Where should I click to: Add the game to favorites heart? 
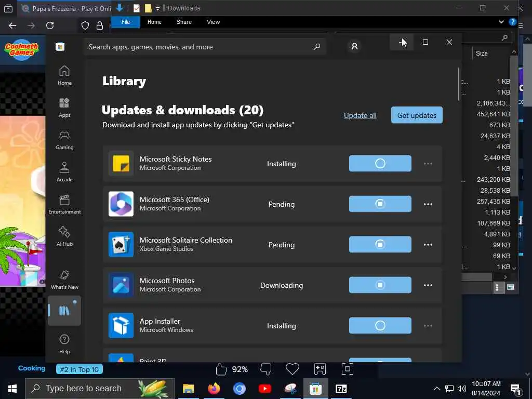(x=292, y=369)
